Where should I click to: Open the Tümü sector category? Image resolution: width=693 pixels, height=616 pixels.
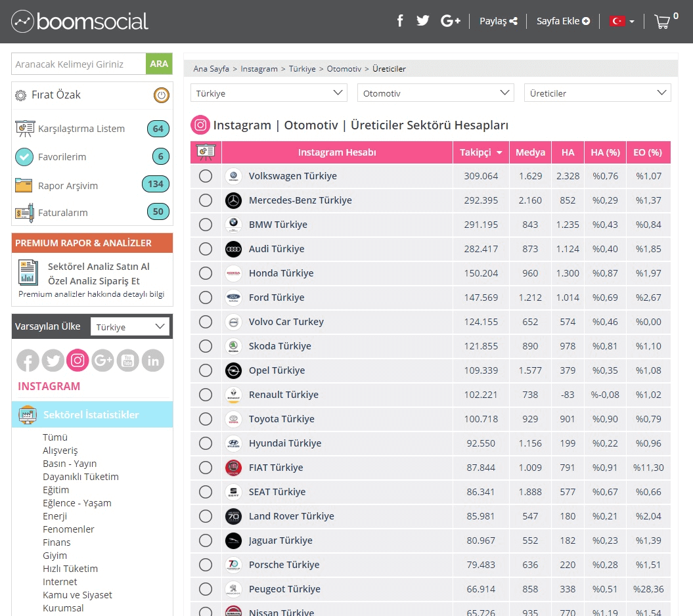(x=55, y=437)
